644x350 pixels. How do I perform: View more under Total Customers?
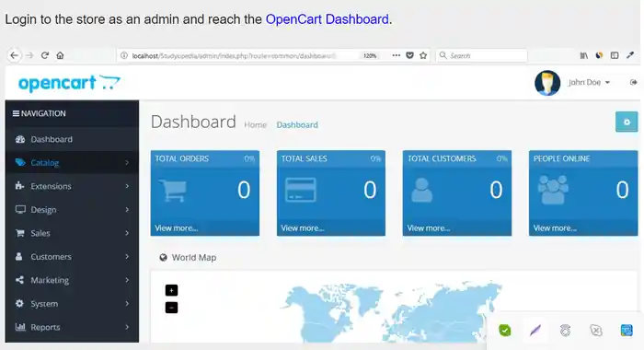(429, 227)
